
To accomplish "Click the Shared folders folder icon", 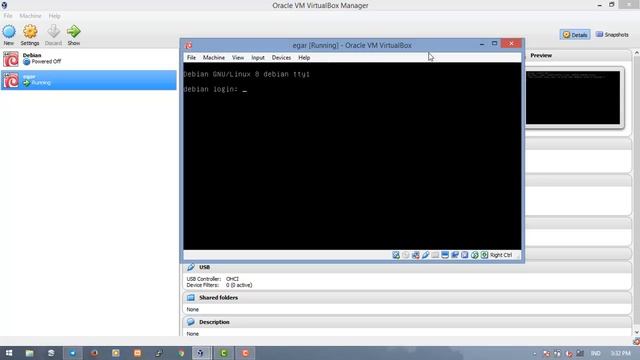I will pos(191,298).
